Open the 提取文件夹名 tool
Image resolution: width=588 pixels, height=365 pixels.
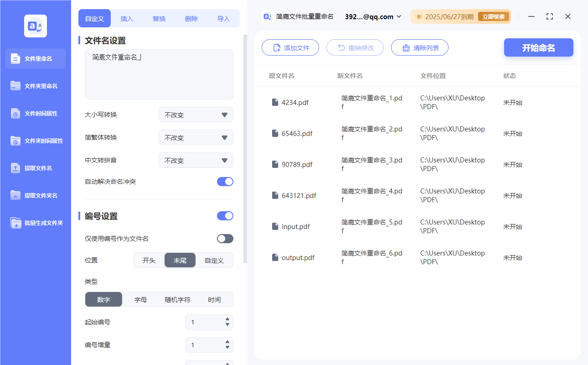[x=35, y=195]
